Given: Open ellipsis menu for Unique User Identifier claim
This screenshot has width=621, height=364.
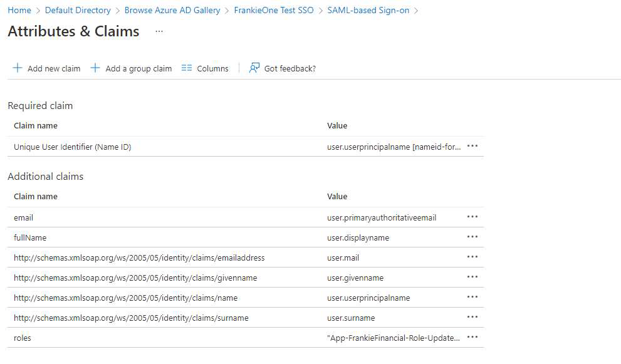Looking at the screenshot, I should coord(472,147).
